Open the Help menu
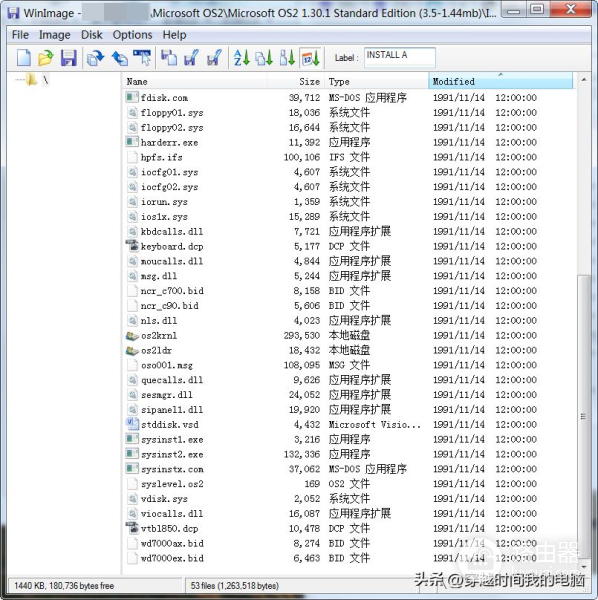The width and height of the screenshot is (598, 600). pos(174,35)
